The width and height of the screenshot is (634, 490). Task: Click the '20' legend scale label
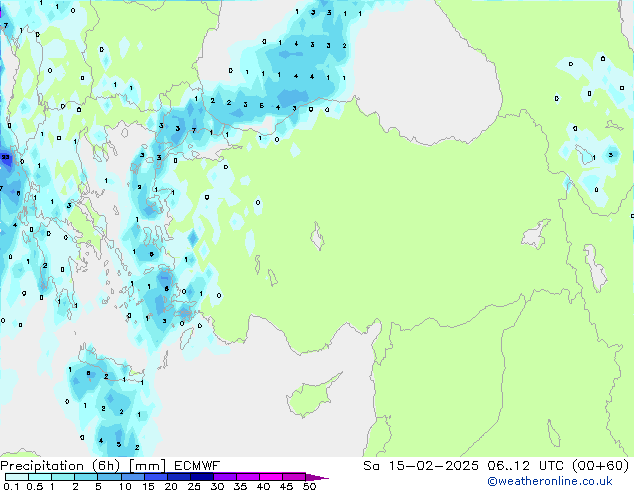coord(171,486)
